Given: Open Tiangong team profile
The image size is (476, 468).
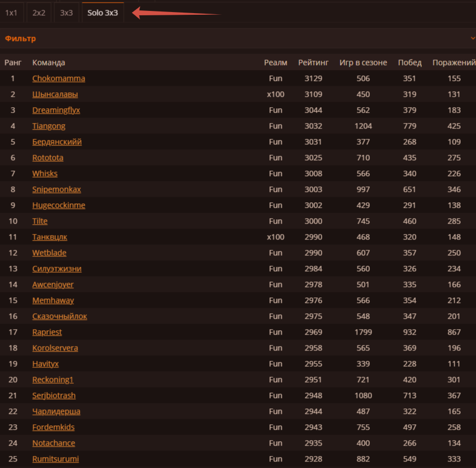Looking at the screenshot, I should click(x=49, y=126).
